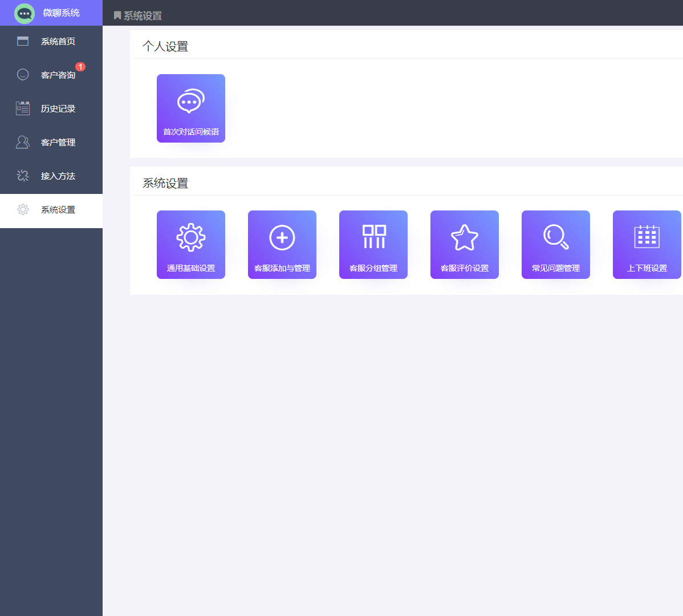Select the active 系统设置 sidebar item
The image size is (683, 616).
click(58, 210)
